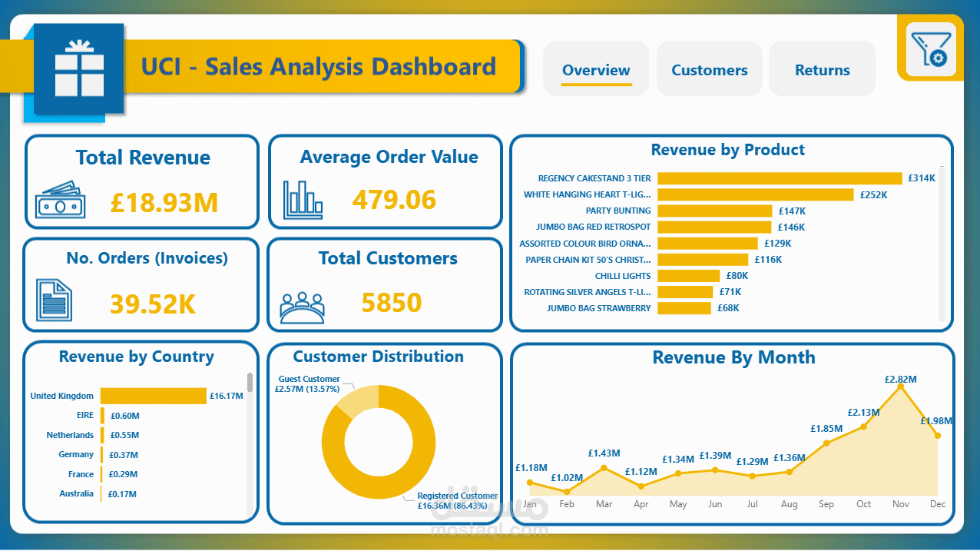
Task: Select the United Kingdom bar in Revenue by Country
Action: click(152, 395)
